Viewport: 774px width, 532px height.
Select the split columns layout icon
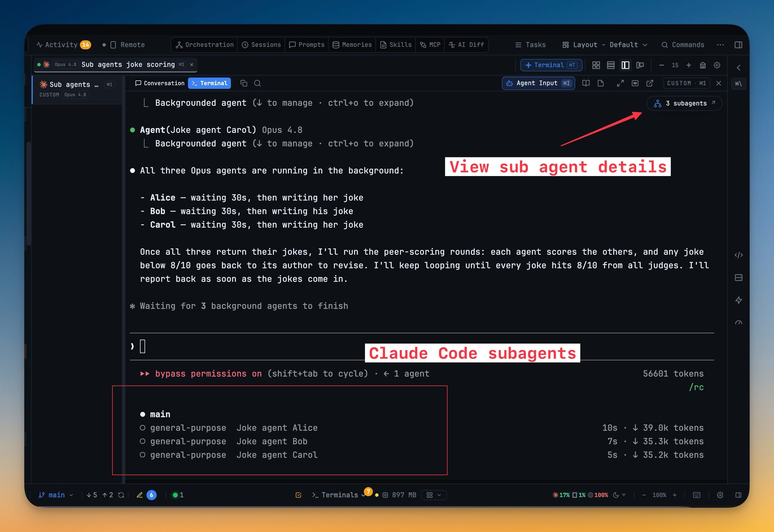click(x=625, y=65)
